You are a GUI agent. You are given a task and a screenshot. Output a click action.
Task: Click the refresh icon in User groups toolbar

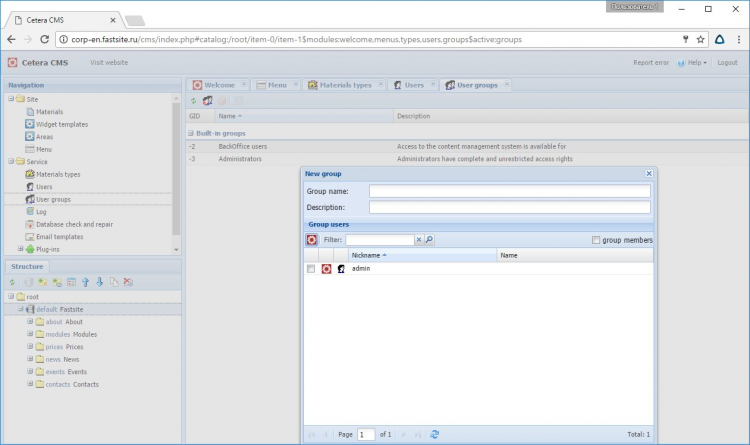coord(193,101)
